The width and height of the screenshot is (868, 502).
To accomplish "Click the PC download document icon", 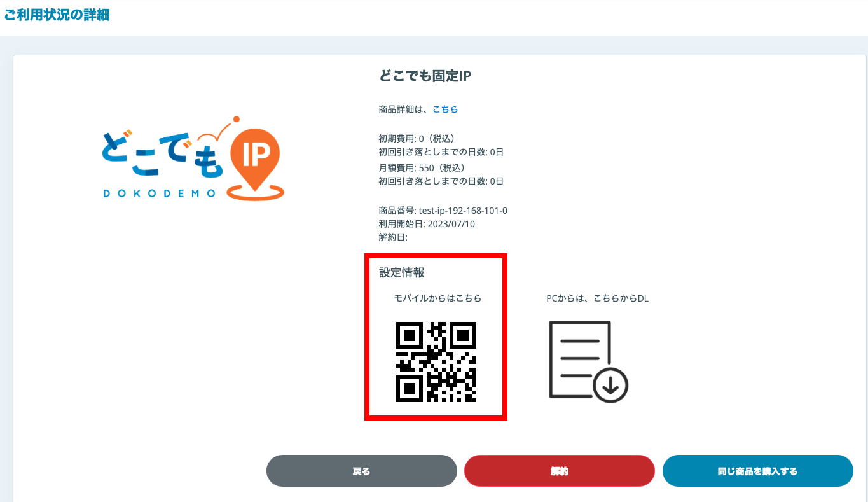I will coord(588,361).
